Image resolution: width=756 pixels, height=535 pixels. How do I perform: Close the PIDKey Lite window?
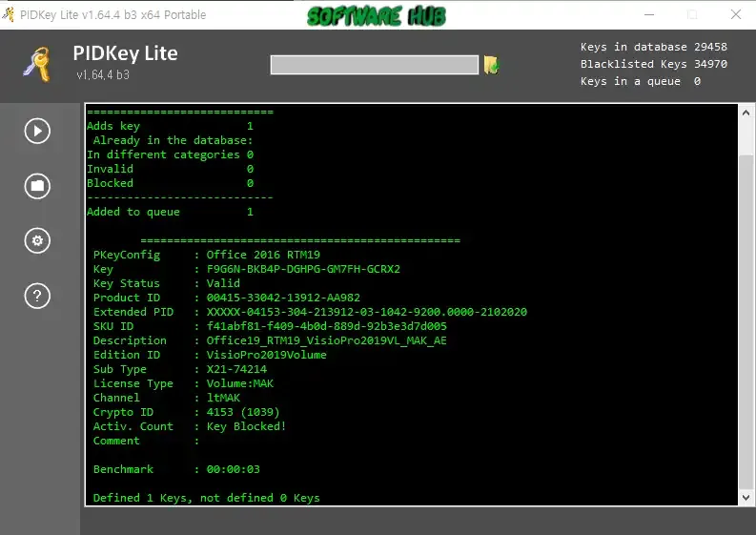coord(736,14)
